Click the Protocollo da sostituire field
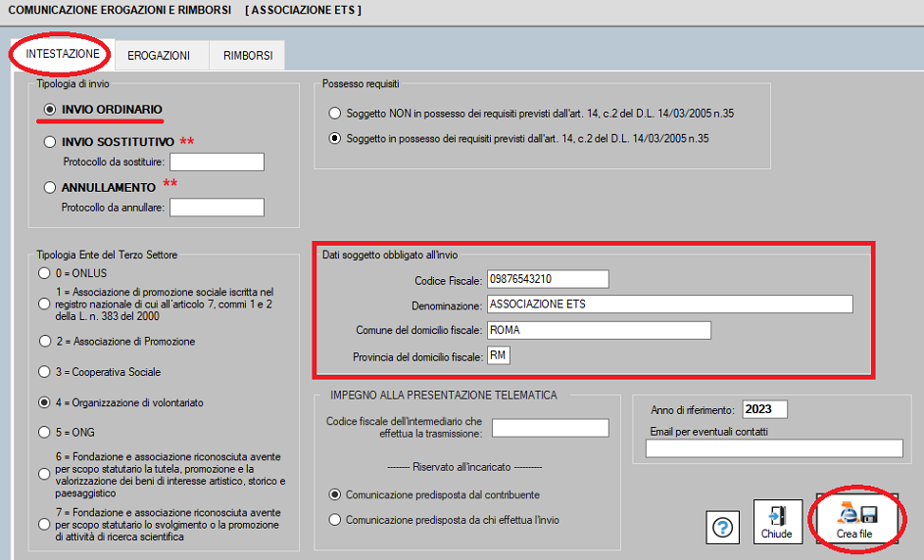 pos(217,162)
